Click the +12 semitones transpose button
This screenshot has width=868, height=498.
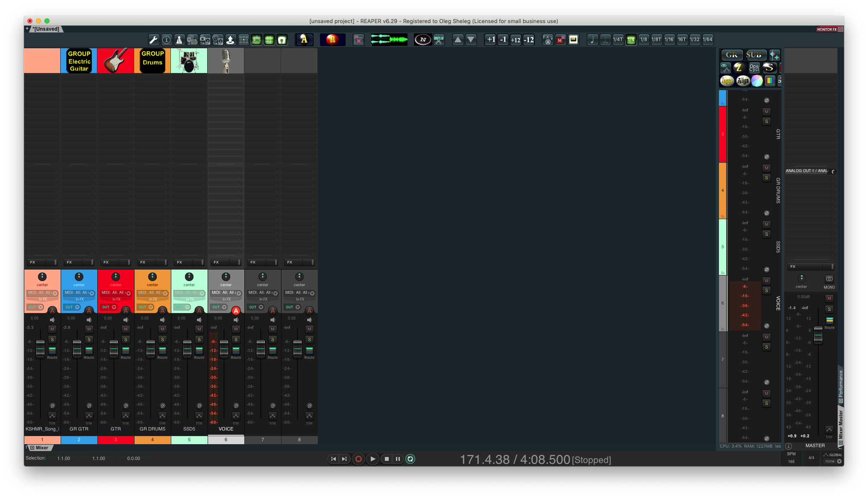(x=516, y=40)
